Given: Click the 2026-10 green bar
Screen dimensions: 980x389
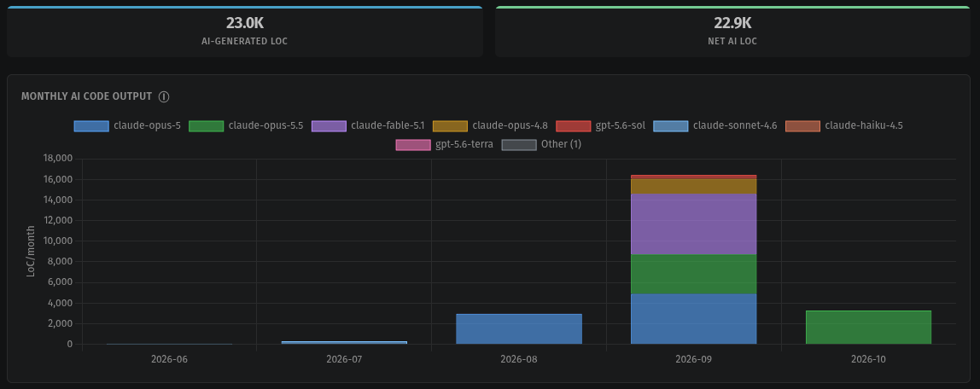Looking at the screenshot, I should pyautogui.click(x=869, y=328).
